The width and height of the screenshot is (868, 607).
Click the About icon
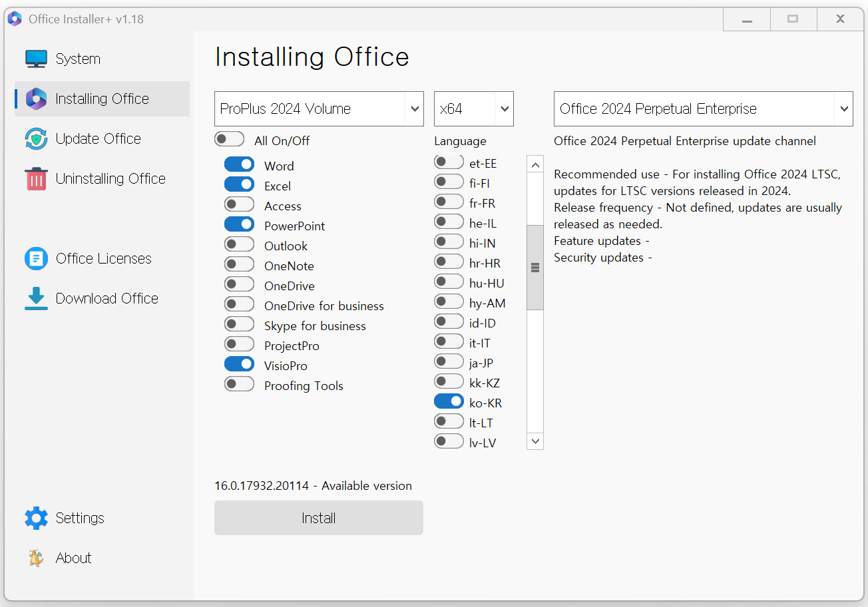click(x=36, y=558)
